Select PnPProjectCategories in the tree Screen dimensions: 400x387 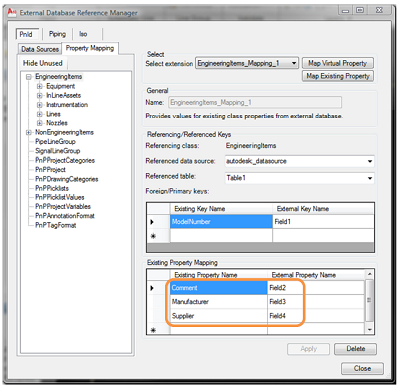pyautogui.click(x=65, y=160)
